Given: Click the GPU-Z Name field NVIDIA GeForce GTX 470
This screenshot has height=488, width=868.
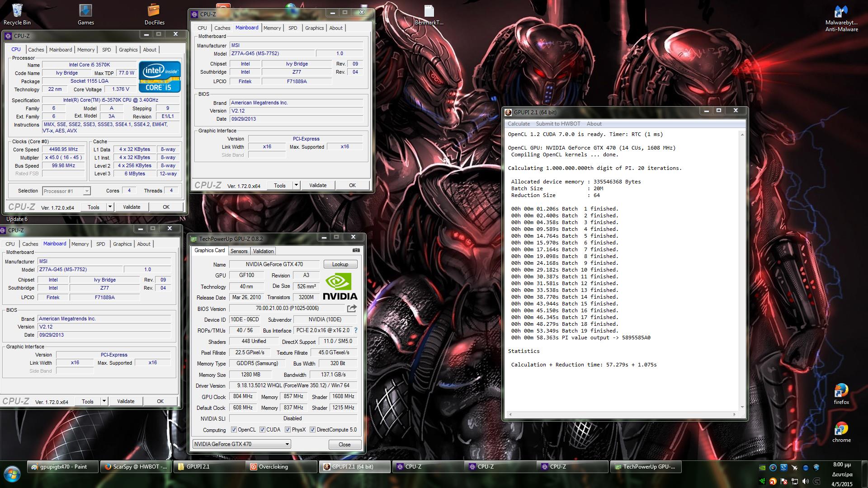Looking at the screenshot, I should click(274, 264).
